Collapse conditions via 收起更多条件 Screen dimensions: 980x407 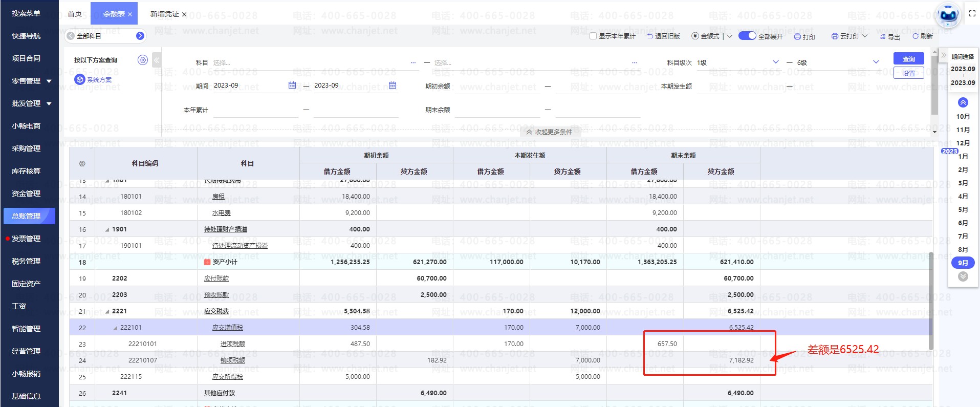coord(548,132)
